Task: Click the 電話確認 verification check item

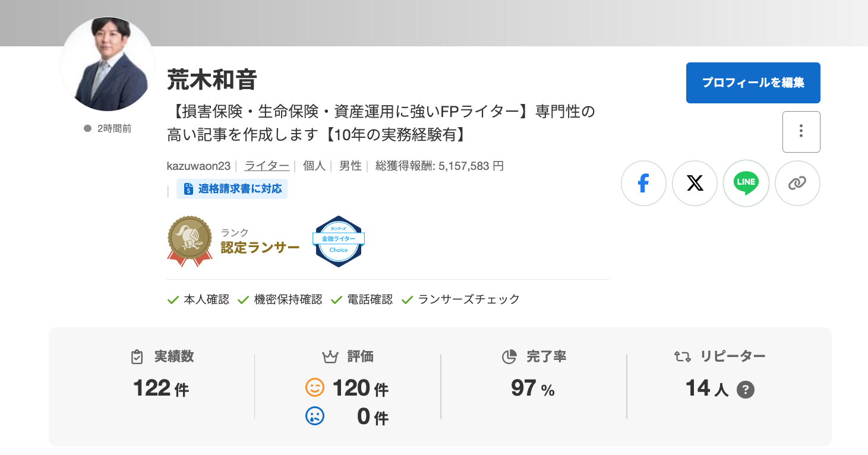Action: click(362, 299)
